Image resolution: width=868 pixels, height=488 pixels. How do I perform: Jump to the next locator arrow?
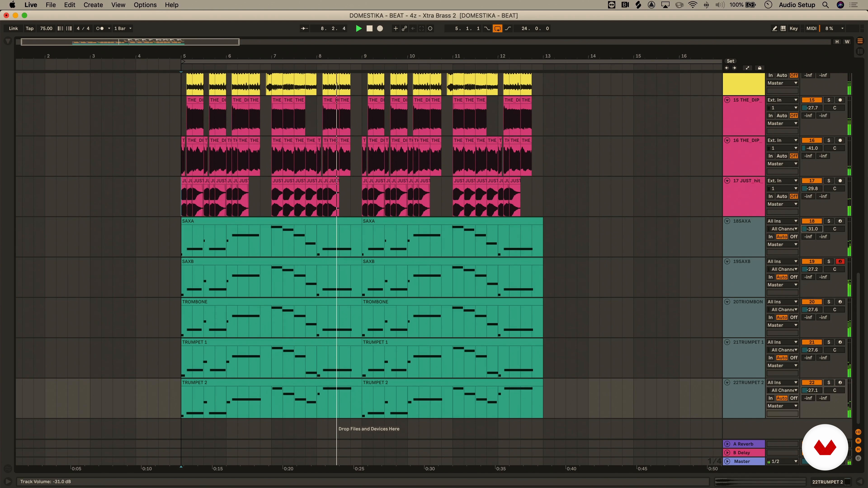click(x=734, y=68)
